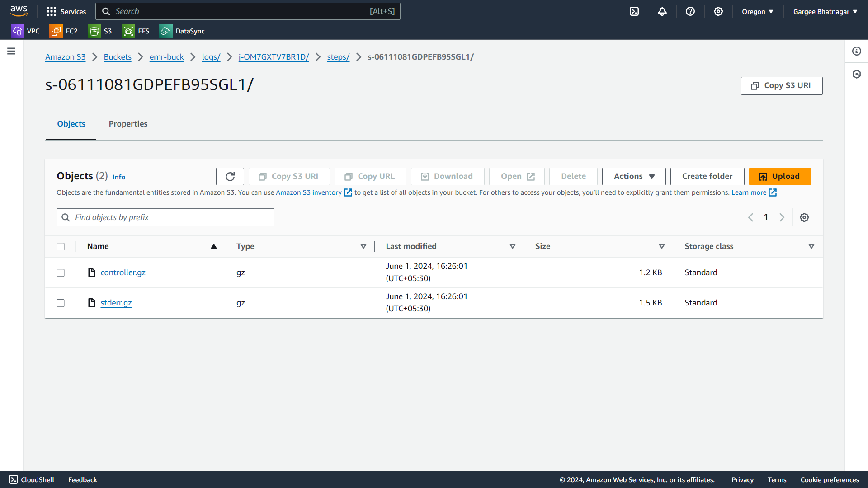
Task: Open the notifications bell
Action: 662,11
